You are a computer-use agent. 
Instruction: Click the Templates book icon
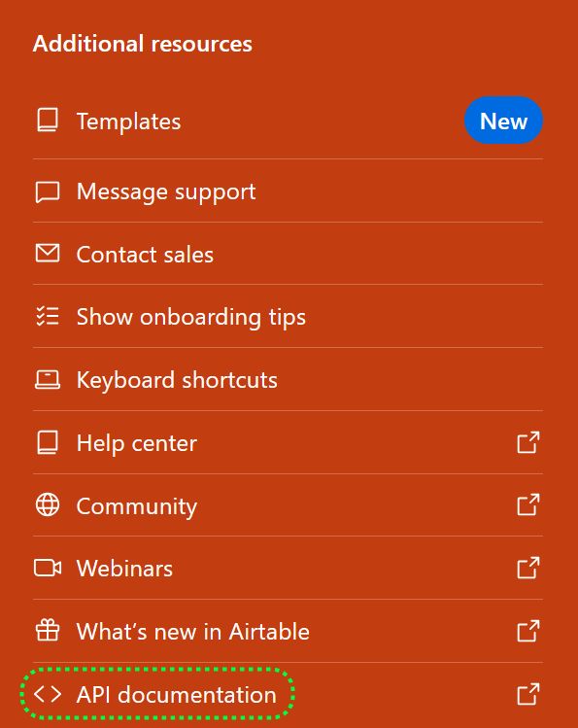48,121
